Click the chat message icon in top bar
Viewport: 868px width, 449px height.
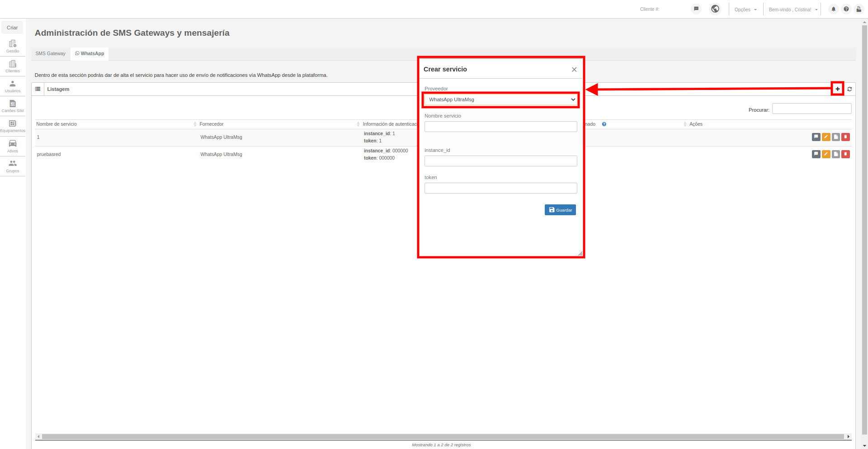click(696, 9)
